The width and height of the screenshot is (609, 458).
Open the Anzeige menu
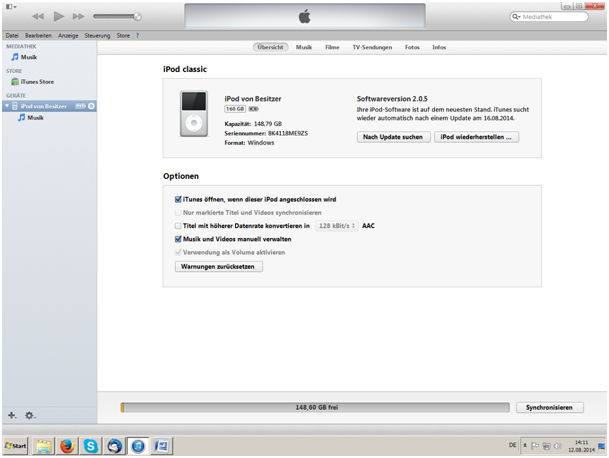pos(68,35)
